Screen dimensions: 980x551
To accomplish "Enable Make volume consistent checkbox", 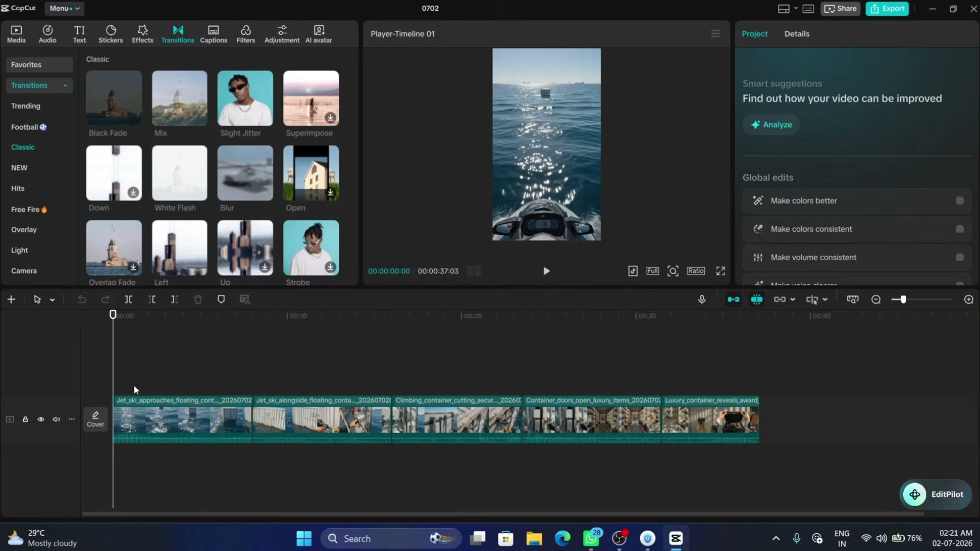I will pyautogui.click(x=960, y=258).
